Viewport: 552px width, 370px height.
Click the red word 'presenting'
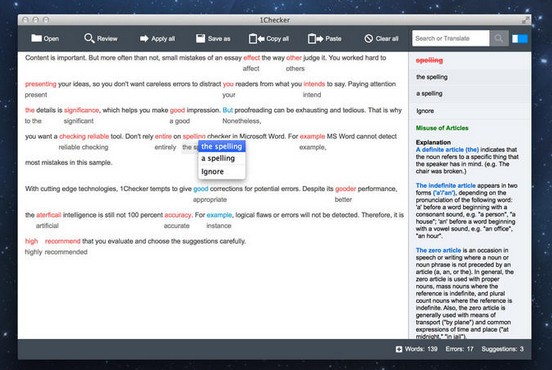pos(40,84)
